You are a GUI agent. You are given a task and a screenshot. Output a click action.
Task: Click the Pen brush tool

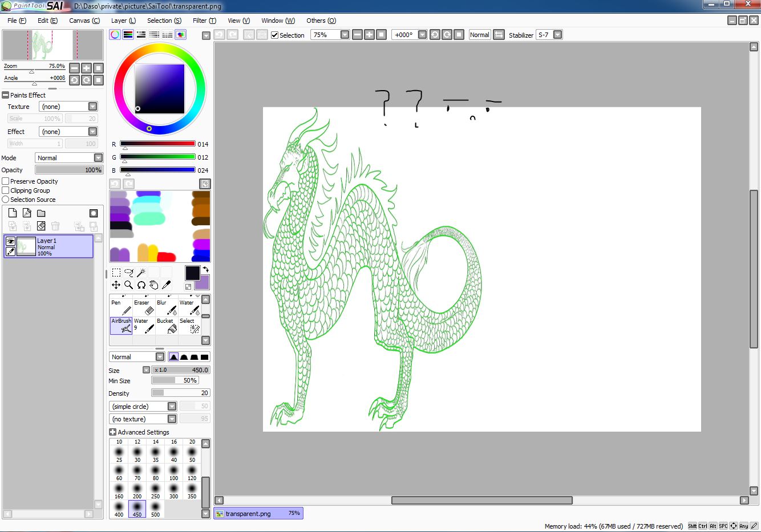121,308
